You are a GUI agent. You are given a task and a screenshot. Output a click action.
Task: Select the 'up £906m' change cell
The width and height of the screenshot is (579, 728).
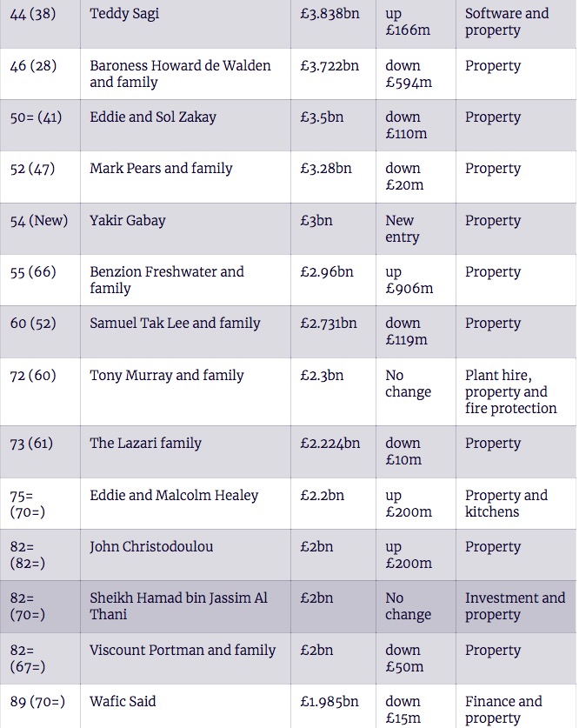(409, 280)
